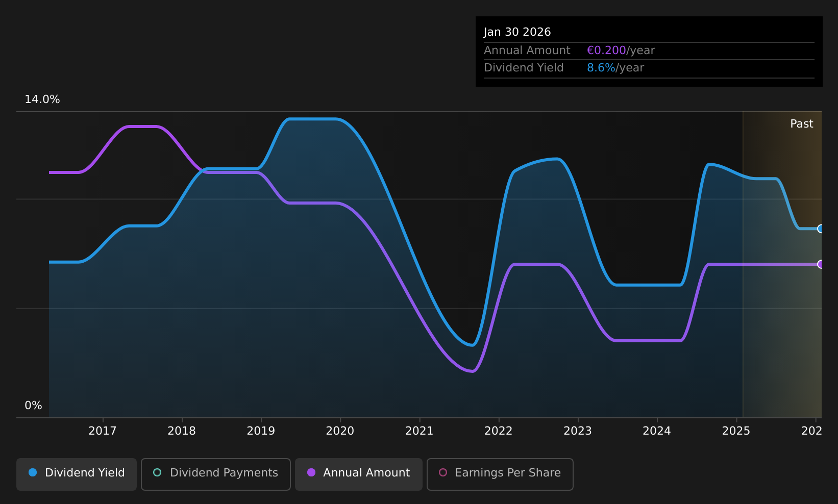
Task: Click the 2022 x-axis label
Action: [499, 431]
